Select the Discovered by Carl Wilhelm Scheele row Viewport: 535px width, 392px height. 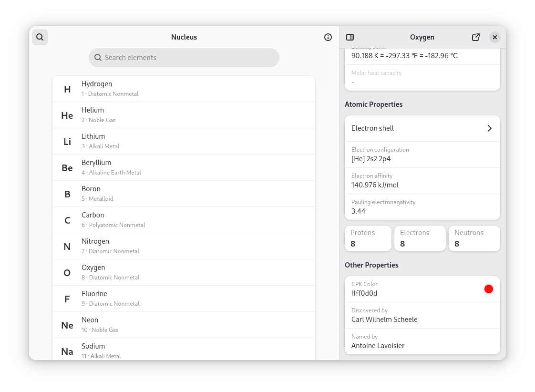(422, 315)
